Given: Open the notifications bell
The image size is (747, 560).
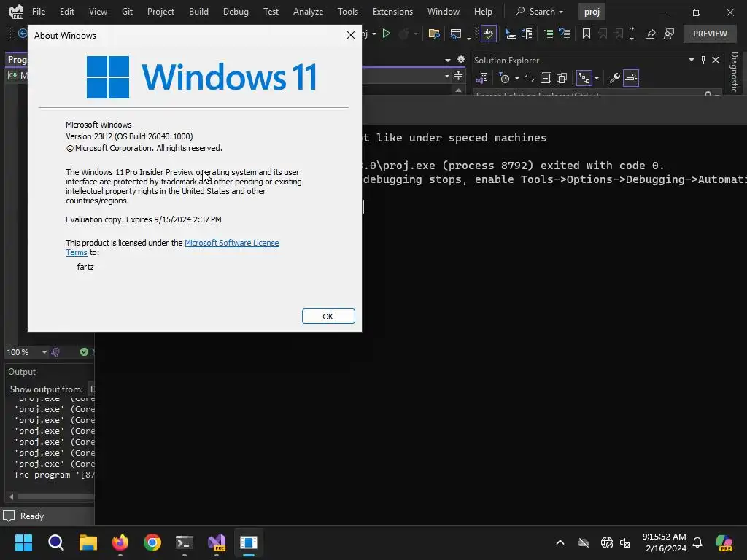Looking at the screenshot, I should (x=697, y=542).
